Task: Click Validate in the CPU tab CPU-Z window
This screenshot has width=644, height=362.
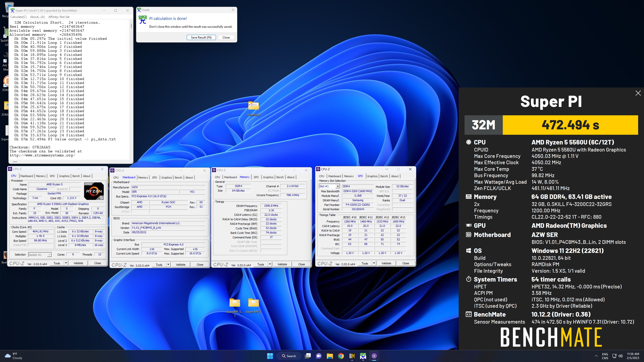Action: pyautogui.click(x=78, y=263)
